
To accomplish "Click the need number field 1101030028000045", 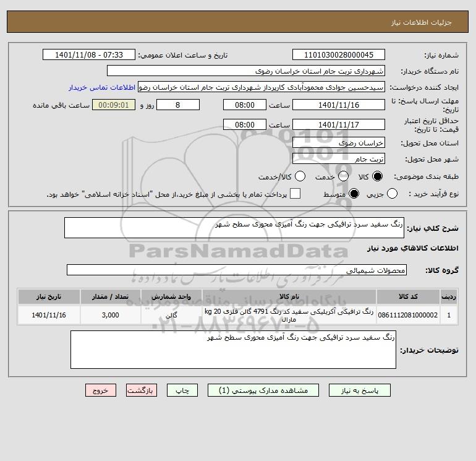I will coord(339,54).
